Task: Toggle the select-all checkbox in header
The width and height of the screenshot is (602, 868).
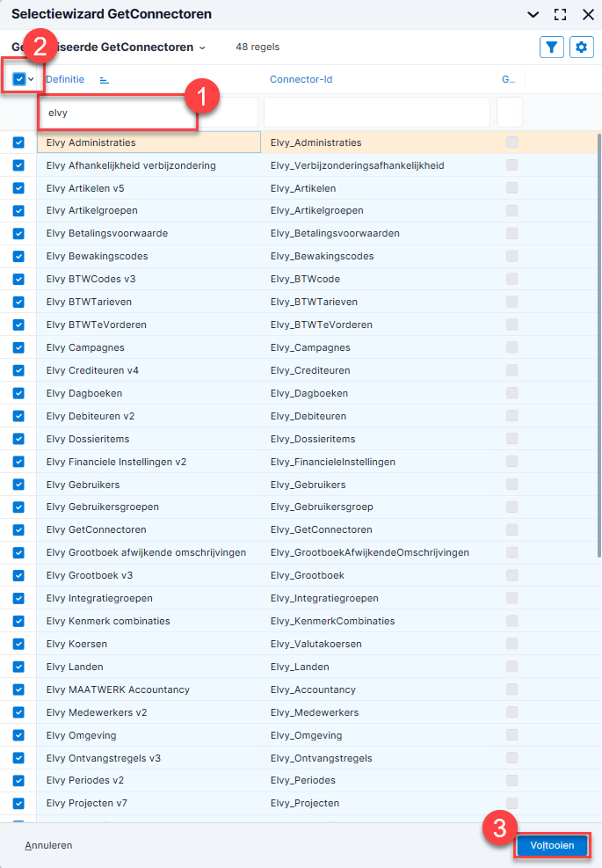Action: tap(19, 79)
